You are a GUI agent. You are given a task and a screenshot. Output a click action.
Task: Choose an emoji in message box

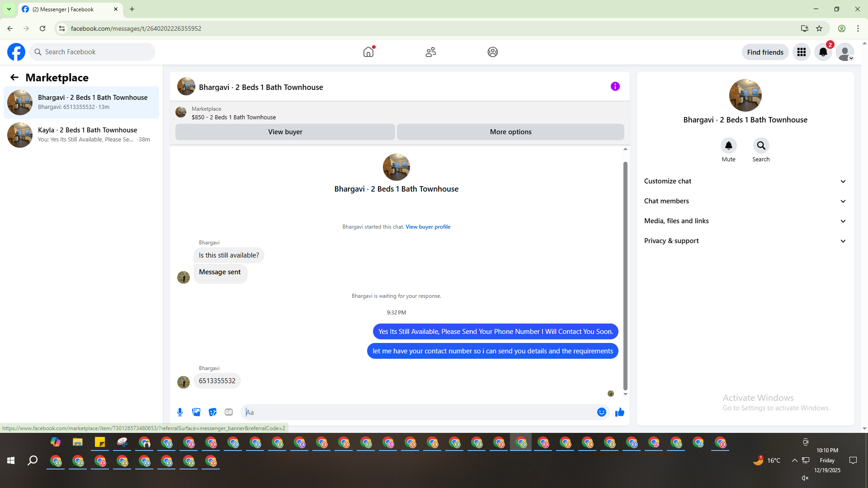[x=601, y=412]
